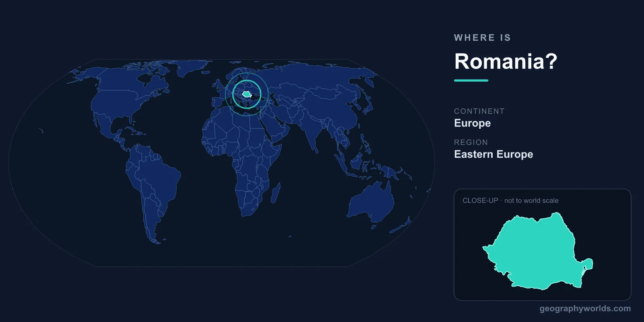This screenshot has width=644, height=322.
Task: Select the "REGION" label
Action: (x=471, y=142)
